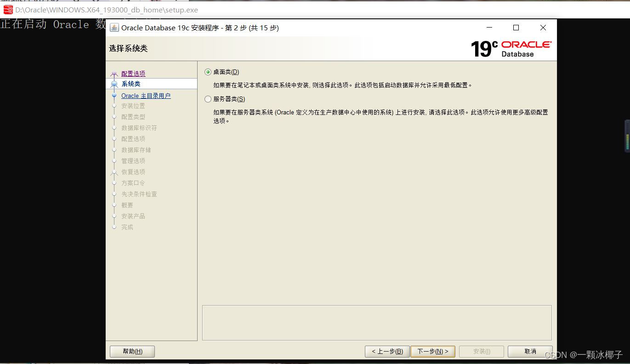Click the pending step dot beside 完成
This screenshot has height=364, width=630.
click(114, 227)
